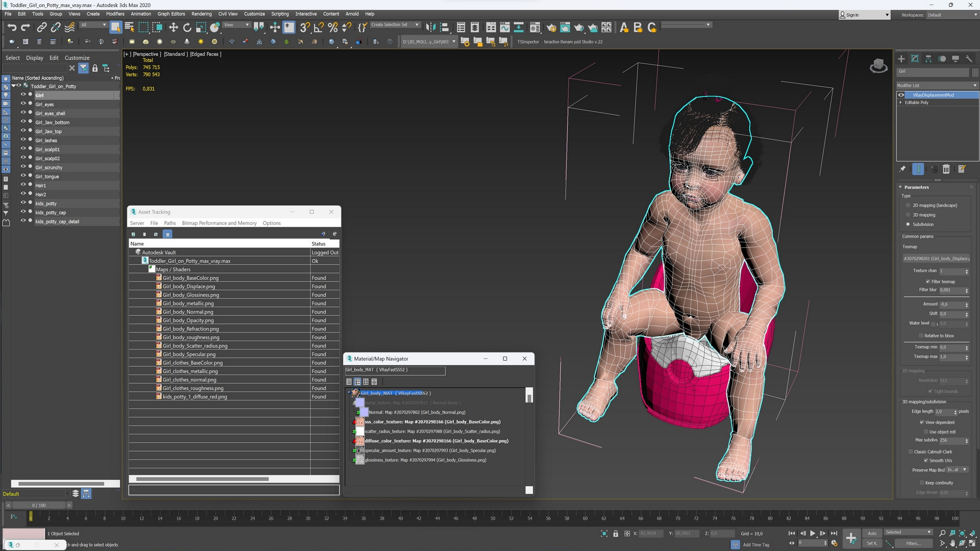Click the pink material color swatch at bottom left
Viewport: 980px width, 551px height.
(24, 533)
